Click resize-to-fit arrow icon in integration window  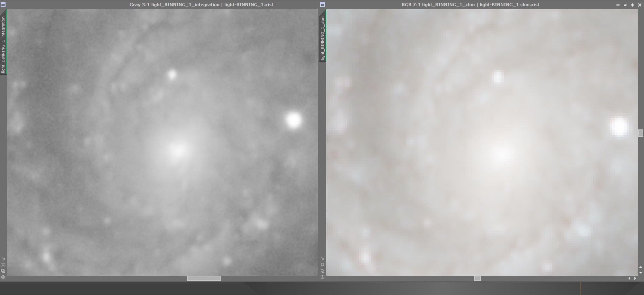click(x=3, y=259)
